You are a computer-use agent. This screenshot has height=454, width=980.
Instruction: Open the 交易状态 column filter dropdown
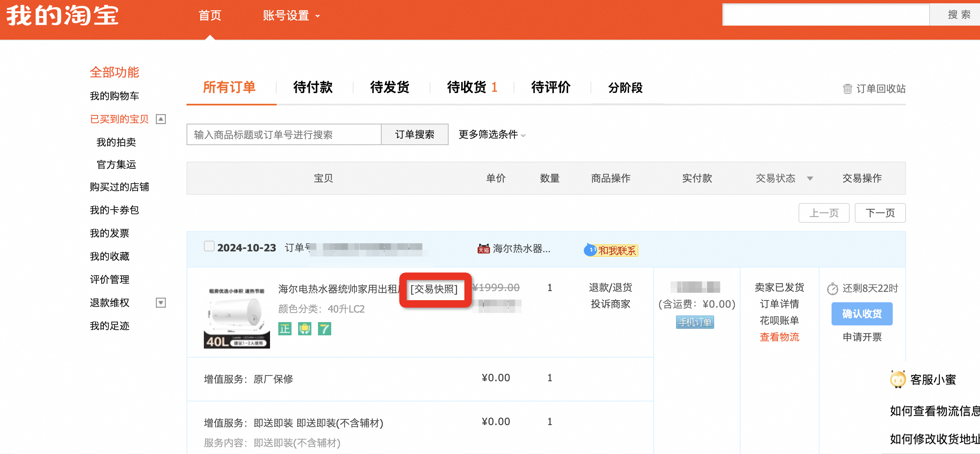pyautogui.click(x=810, y=179)
